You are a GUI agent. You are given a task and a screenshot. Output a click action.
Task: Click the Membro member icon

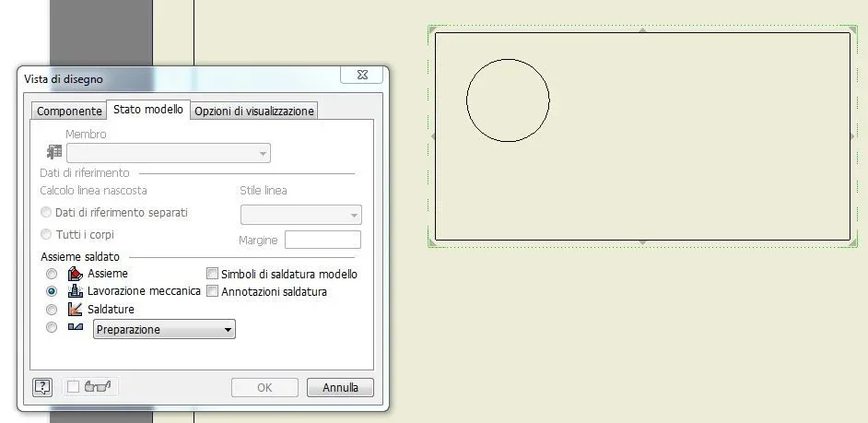click(54, 152)
